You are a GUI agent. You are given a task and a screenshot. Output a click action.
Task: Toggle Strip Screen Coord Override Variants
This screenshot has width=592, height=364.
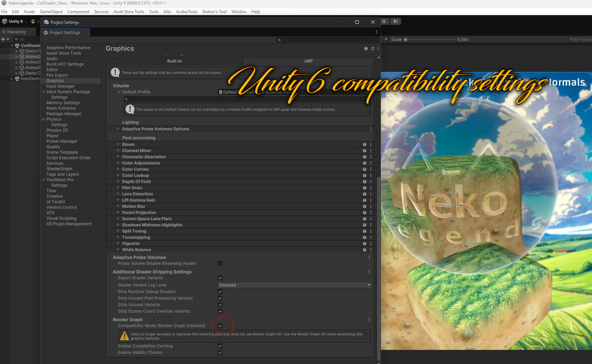click(220, 311)
